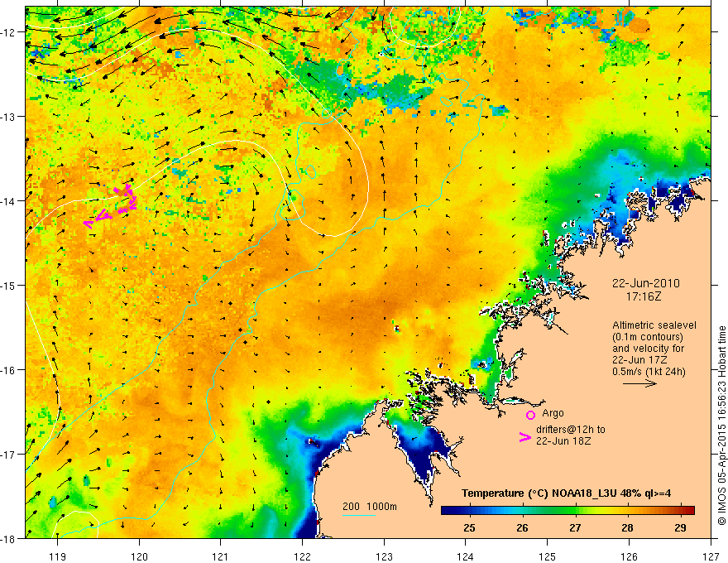728x563 pixels.
Task: Click the "Altimetric sealevel" caption line
Action: point(654,325)
